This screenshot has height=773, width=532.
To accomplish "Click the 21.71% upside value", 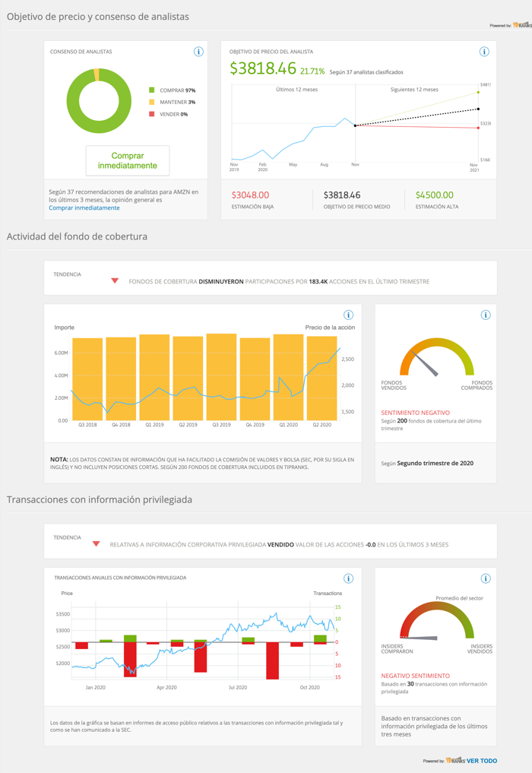I will click(x=312, y=71).
